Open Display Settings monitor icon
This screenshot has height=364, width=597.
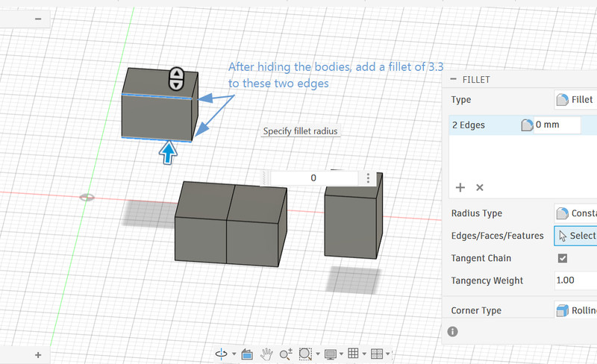330,354
